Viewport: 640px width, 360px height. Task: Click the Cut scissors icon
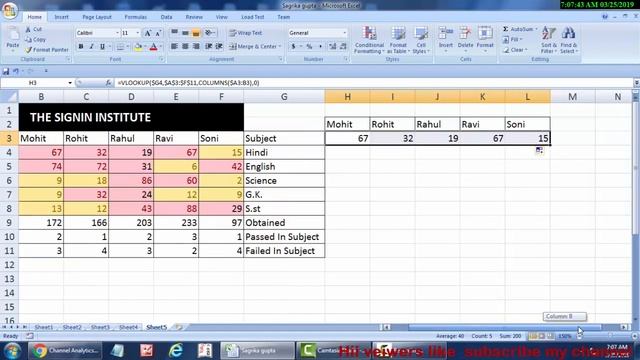click(28, 29)
